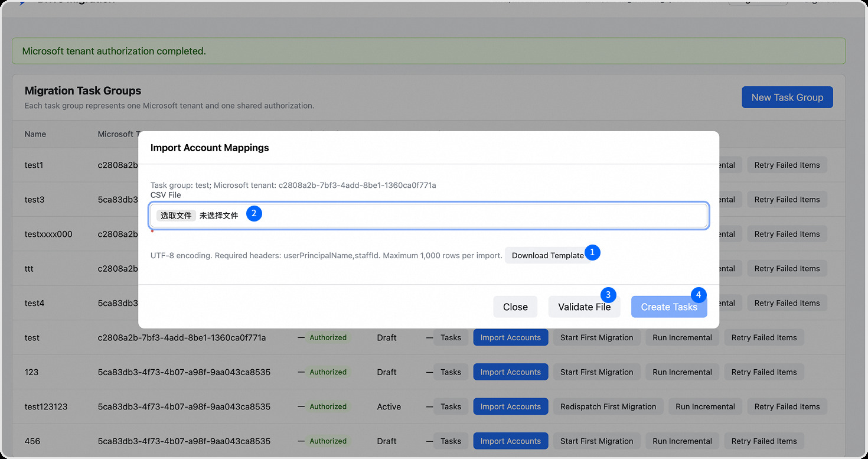Image resolution: width=868 pixels, height=459 pixels.
Task: Click the Active status in test123123 row
Action: point(389,406)
